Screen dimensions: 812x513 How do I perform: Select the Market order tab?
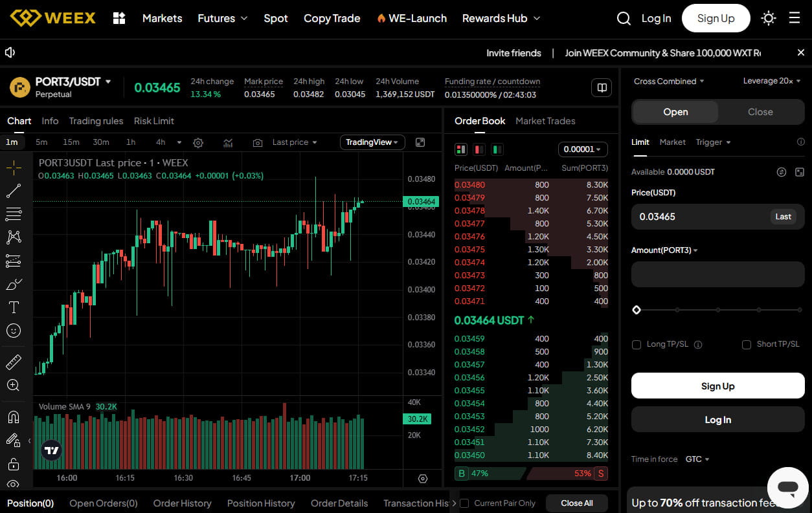672,142
